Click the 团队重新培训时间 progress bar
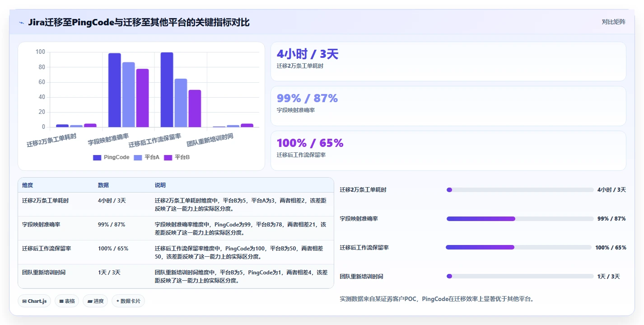 pyautogui.click(x=520, y=276)
